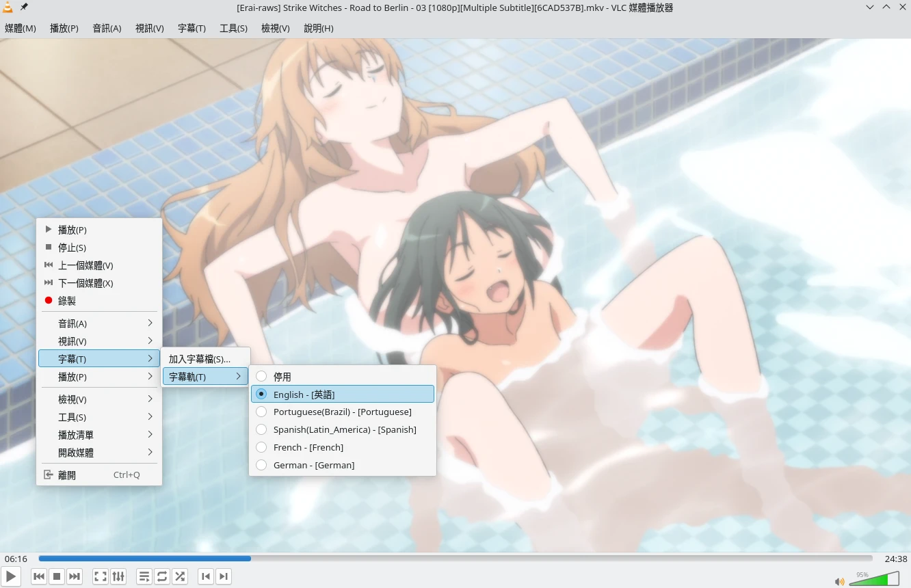The height and width of the screenshot is (588, 911).
Task: Minimize the VLC window
Action: [870, 7]
